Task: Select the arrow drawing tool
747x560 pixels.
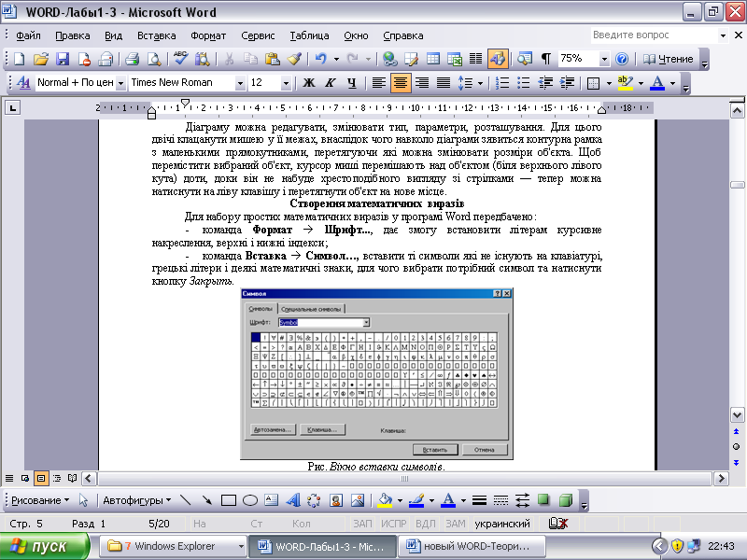Action: click(x=206, y=500)
